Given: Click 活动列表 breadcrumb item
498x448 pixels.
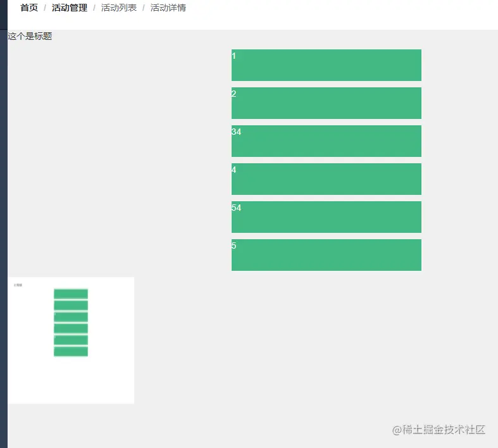Looking at the screenshot, I should (x=119, y=8).
